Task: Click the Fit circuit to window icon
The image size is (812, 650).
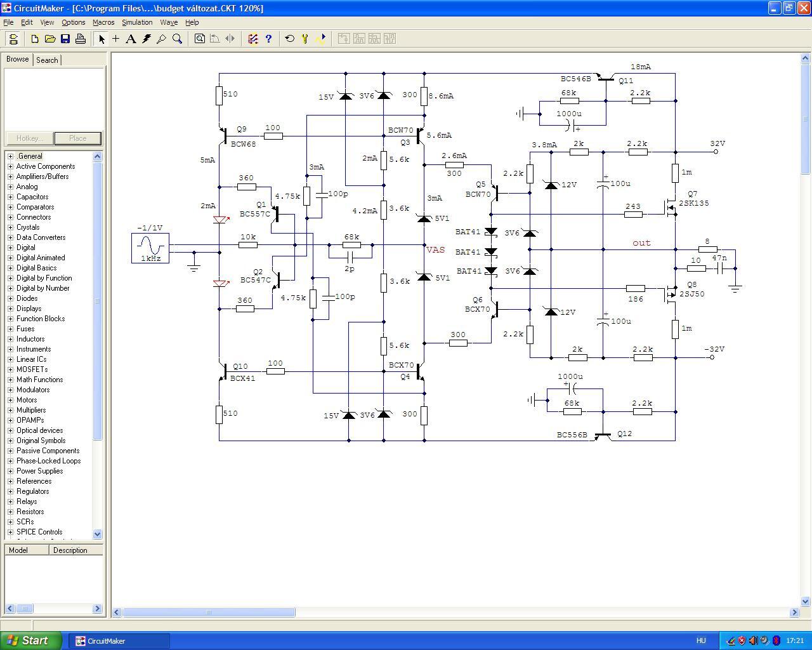Action: (200, 39)
